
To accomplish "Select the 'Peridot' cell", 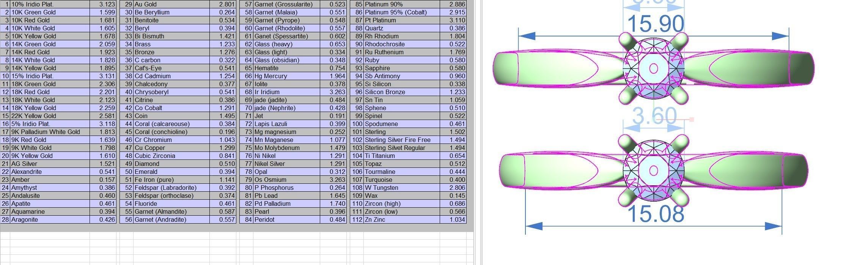I will pos(287,219).
